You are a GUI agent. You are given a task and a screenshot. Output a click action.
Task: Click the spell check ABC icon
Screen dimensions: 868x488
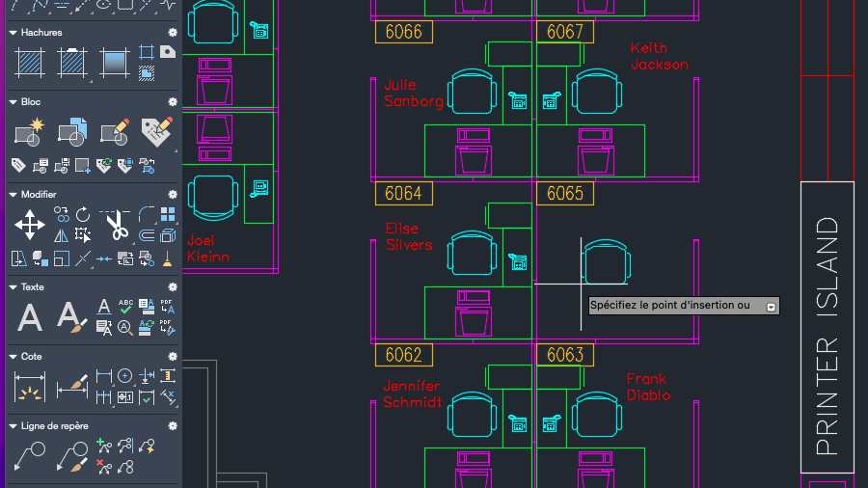(125, 306)
